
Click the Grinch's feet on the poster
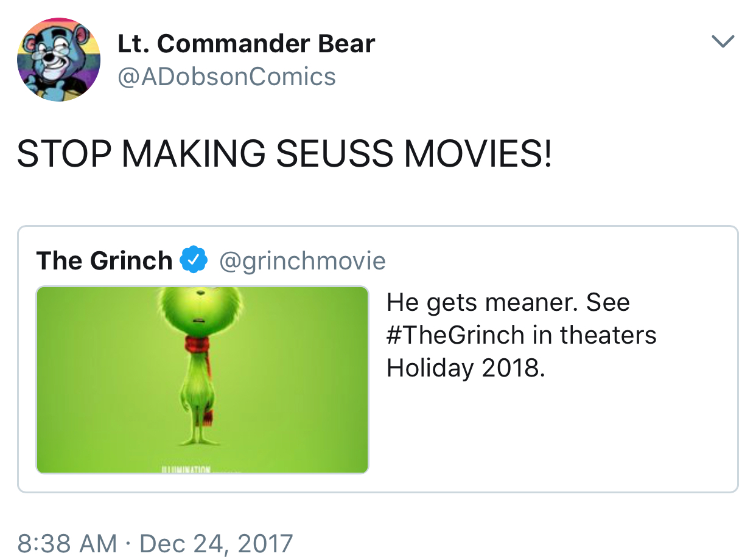196,442
